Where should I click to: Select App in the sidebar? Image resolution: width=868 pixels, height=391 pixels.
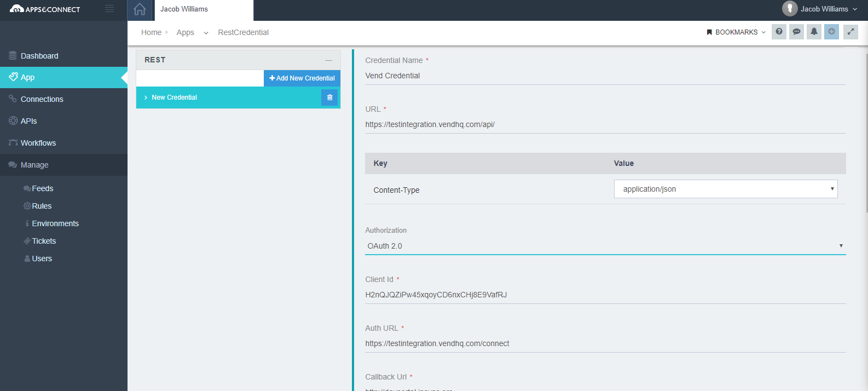(63, 77)
